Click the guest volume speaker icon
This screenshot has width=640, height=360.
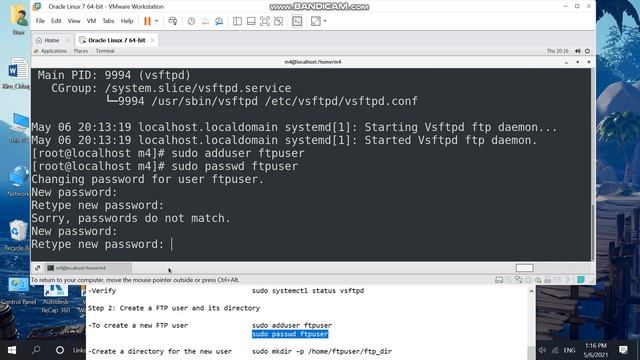[578, 51]
